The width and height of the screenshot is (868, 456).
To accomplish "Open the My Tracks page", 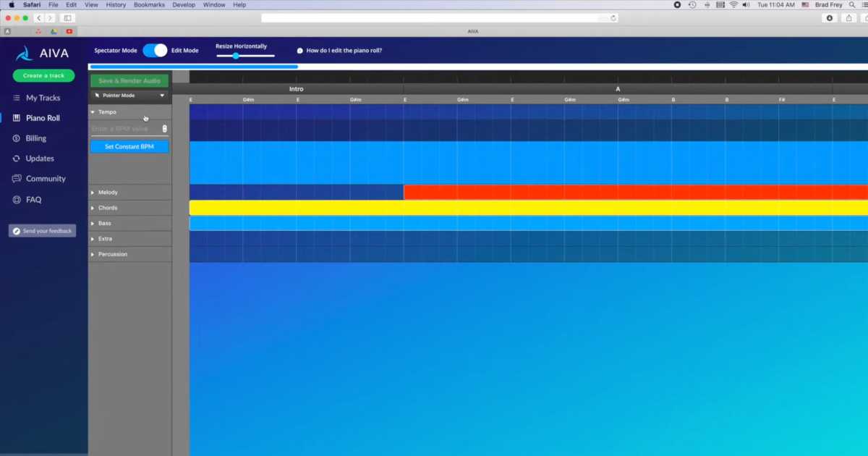I will click(43, 98).
